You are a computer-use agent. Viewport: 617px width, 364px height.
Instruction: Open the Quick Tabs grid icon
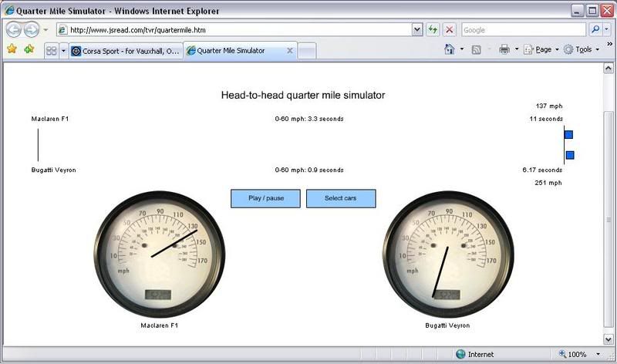coord(52,50)
